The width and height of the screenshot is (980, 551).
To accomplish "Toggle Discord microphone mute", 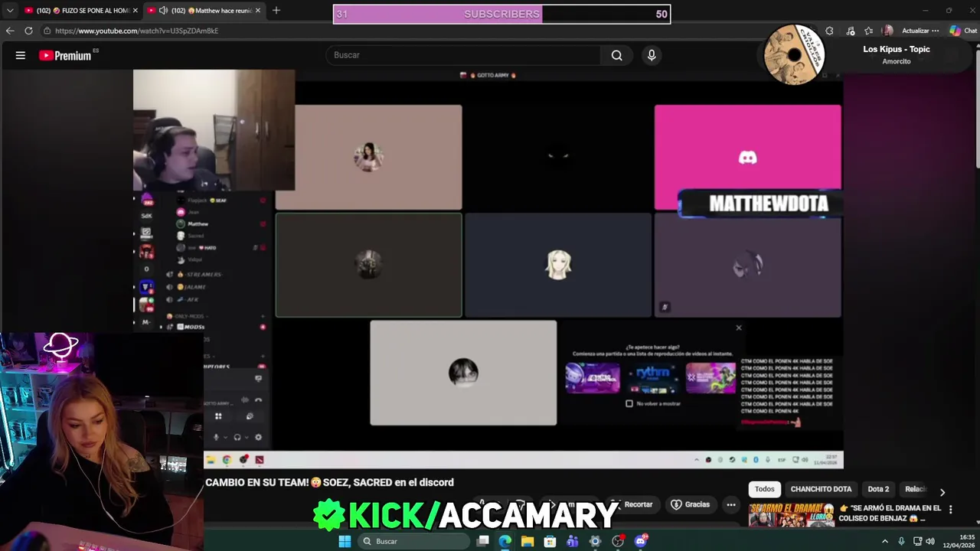I will tap(216, 437).
